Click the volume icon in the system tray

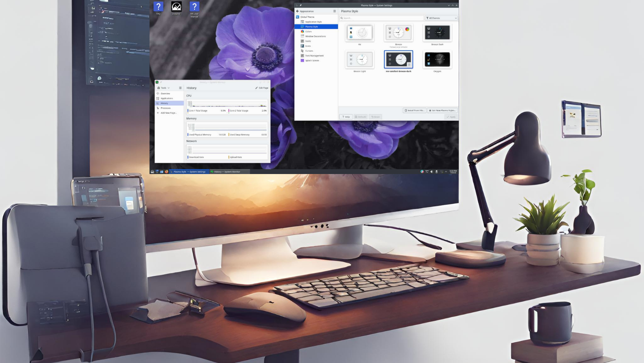tap(432, 172)
